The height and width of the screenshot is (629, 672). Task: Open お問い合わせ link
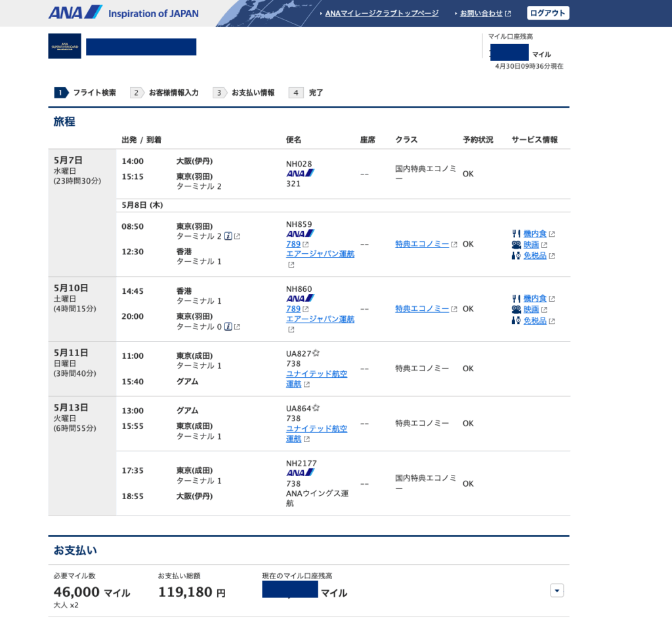pos(481,13)
